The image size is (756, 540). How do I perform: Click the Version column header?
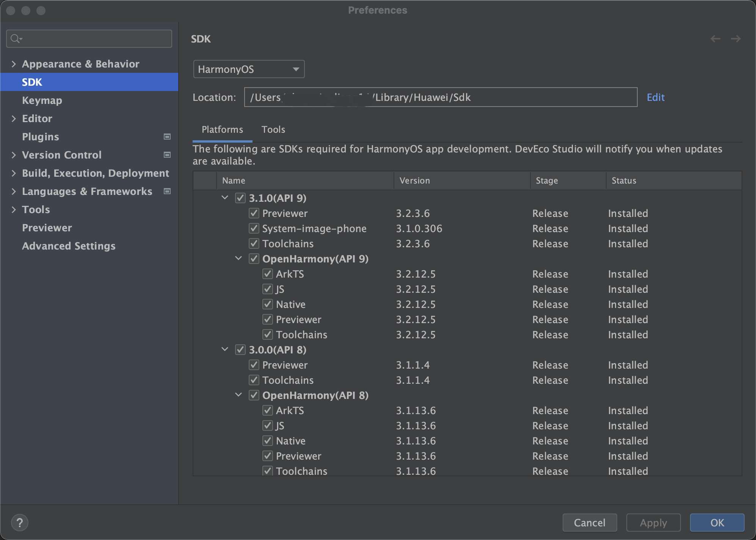pos(462,181)
